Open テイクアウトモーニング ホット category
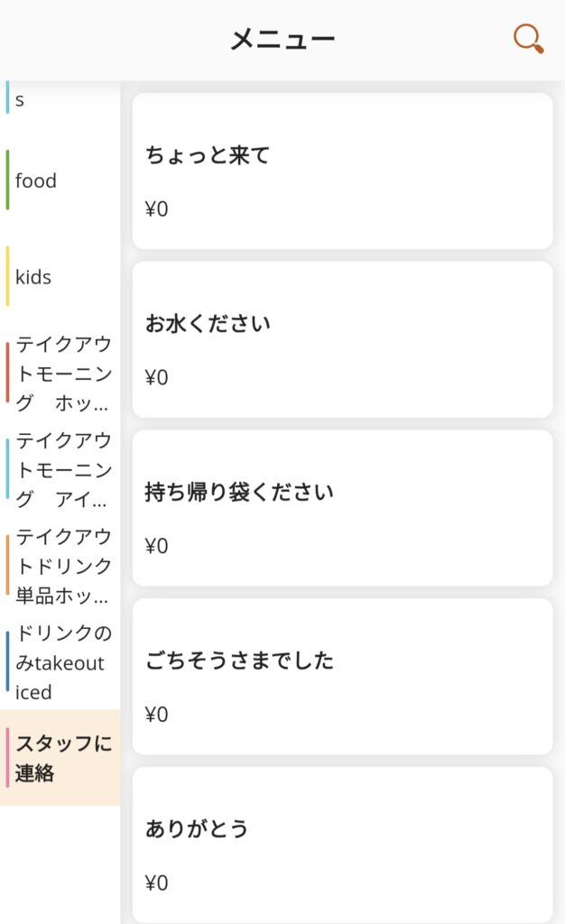 click(63, 373)
